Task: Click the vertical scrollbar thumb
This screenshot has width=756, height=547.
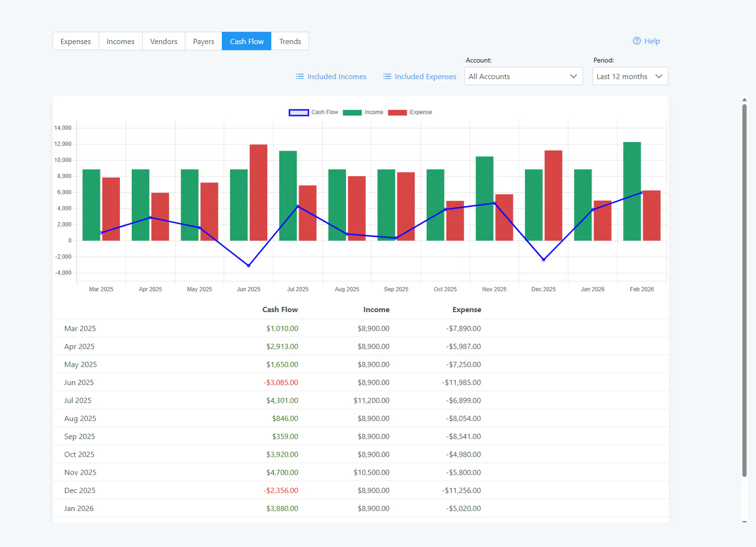Action: 744,290
